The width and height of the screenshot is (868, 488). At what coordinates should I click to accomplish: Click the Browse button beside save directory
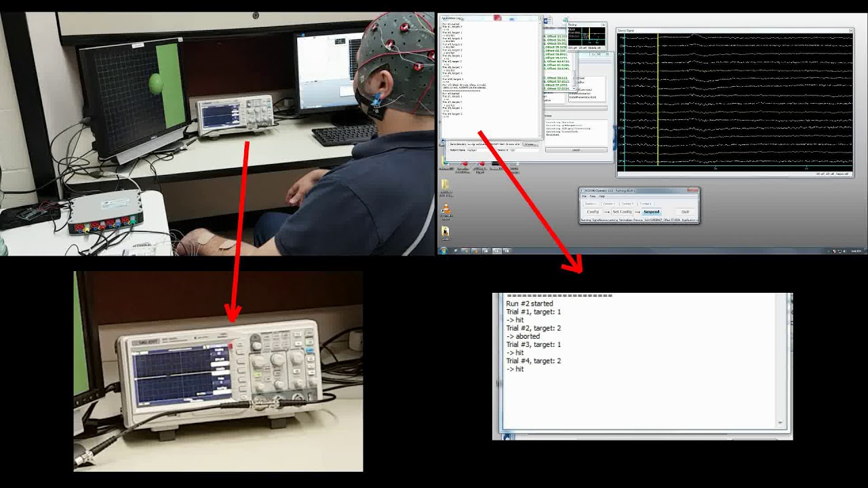[x=531, y=144]
